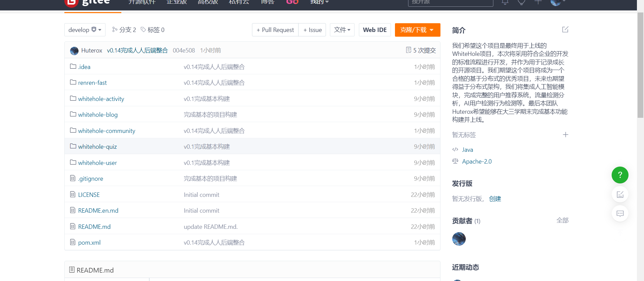The height and width of the screenshot is (281, 644).
Task: Click the commits list icon beside 5 次提交
Action: (x=409, y=50)
